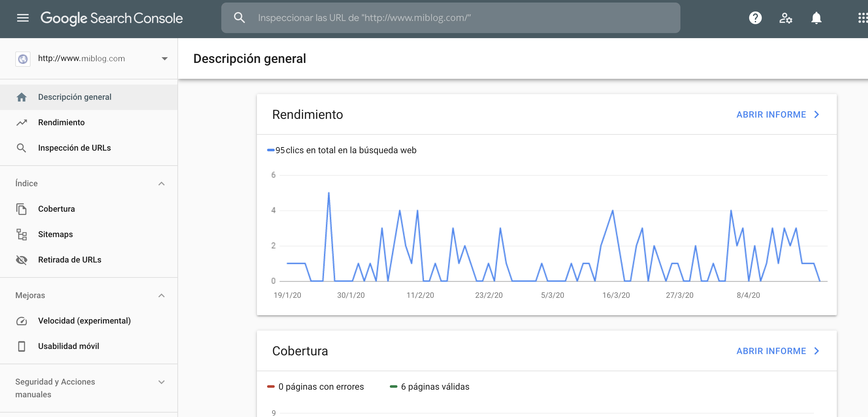Toggle the total clicks metric on chart

click(342, 151)
